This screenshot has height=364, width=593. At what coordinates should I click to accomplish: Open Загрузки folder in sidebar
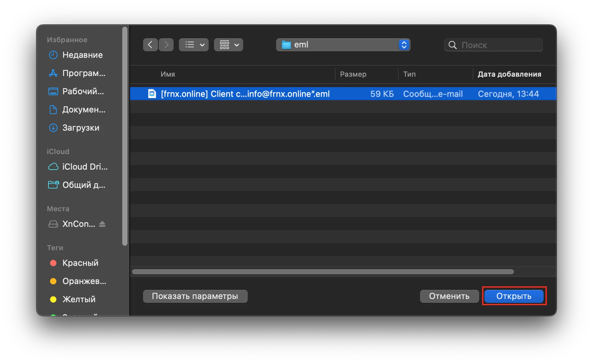pos(81,128)
